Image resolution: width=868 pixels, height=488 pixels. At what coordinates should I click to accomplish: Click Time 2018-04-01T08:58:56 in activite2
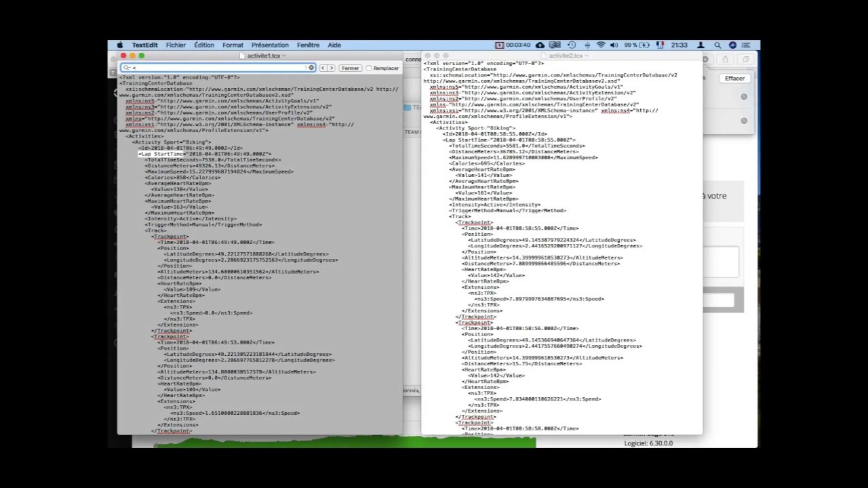[520, 328]
